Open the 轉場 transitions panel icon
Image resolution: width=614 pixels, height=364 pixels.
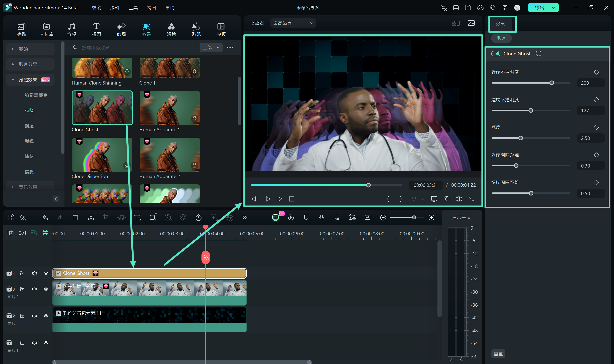pos(121,30)
